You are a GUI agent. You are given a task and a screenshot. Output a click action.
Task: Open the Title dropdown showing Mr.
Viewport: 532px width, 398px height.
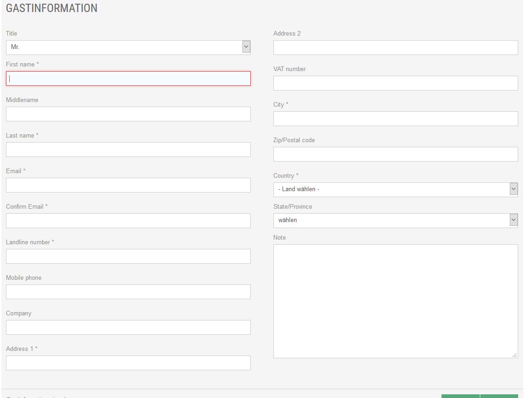pos(128,47)
